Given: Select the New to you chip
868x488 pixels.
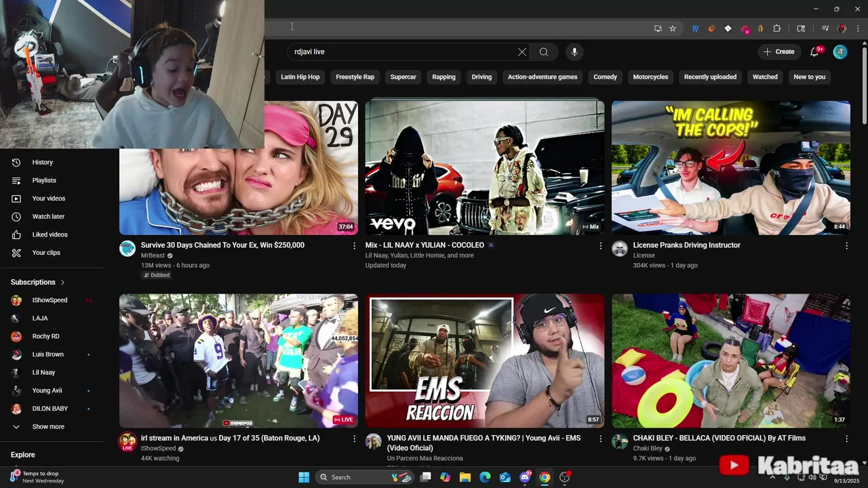Looking at the screenshot, I should (810, 77).
